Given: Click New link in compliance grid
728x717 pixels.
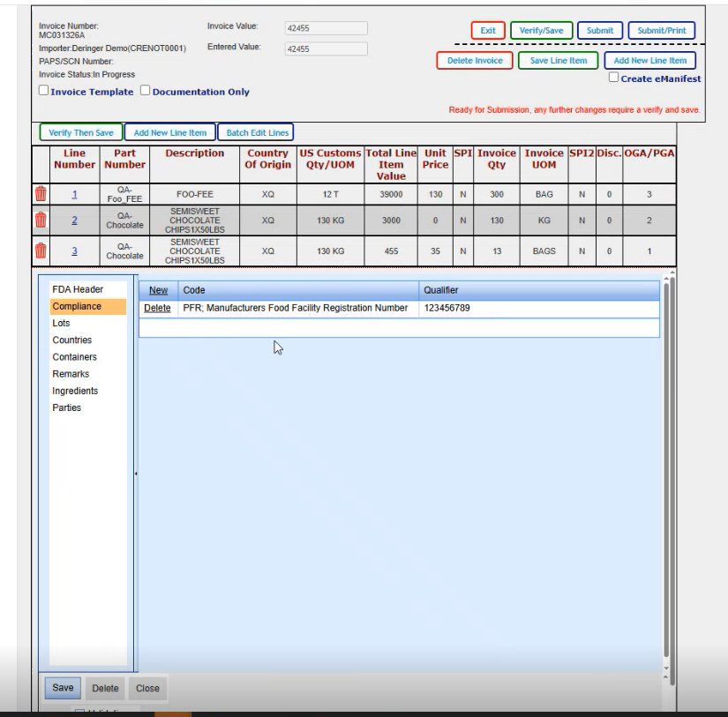Looking at the screenshot, I should coord(158,290).
